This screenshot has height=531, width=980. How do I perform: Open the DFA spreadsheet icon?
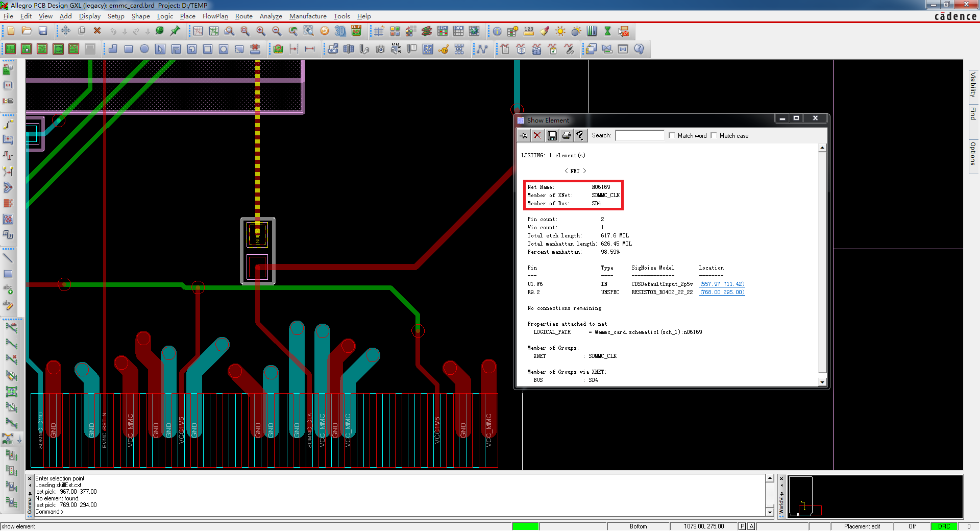tap(458, 31)
